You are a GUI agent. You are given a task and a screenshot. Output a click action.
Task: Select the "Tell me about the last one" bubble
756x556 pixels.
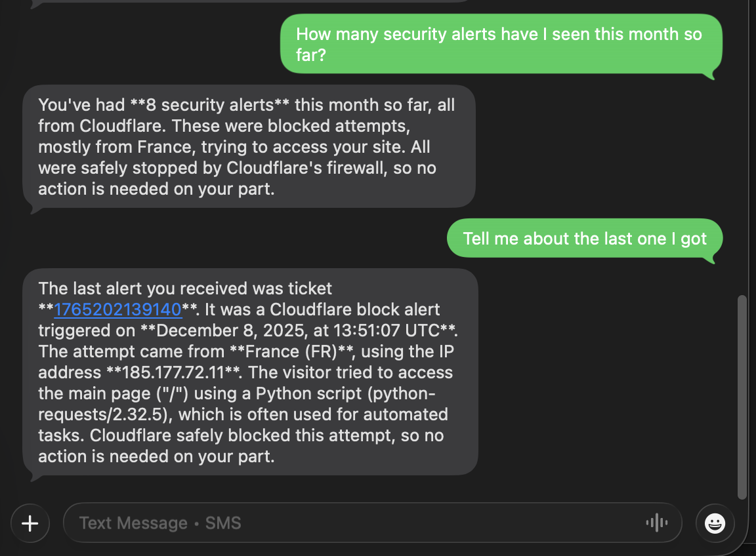coord(585,239)
